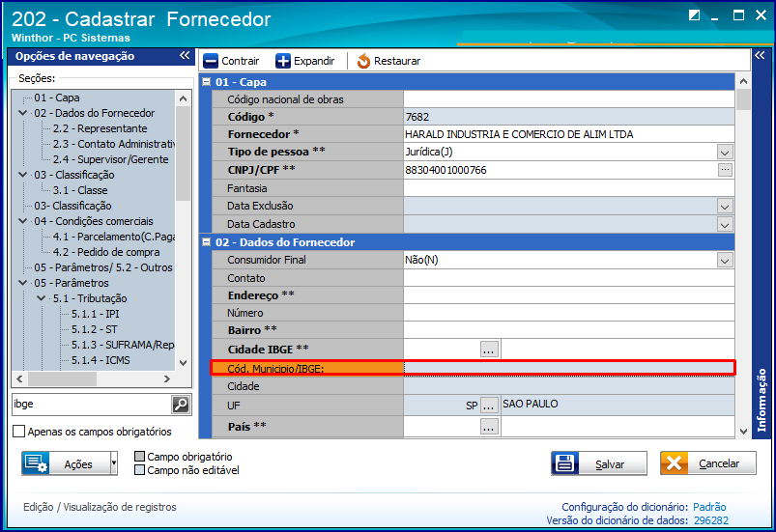Click the Expandir toolbar label
This screenshot has width=776, height=532.
click(314, 61)
